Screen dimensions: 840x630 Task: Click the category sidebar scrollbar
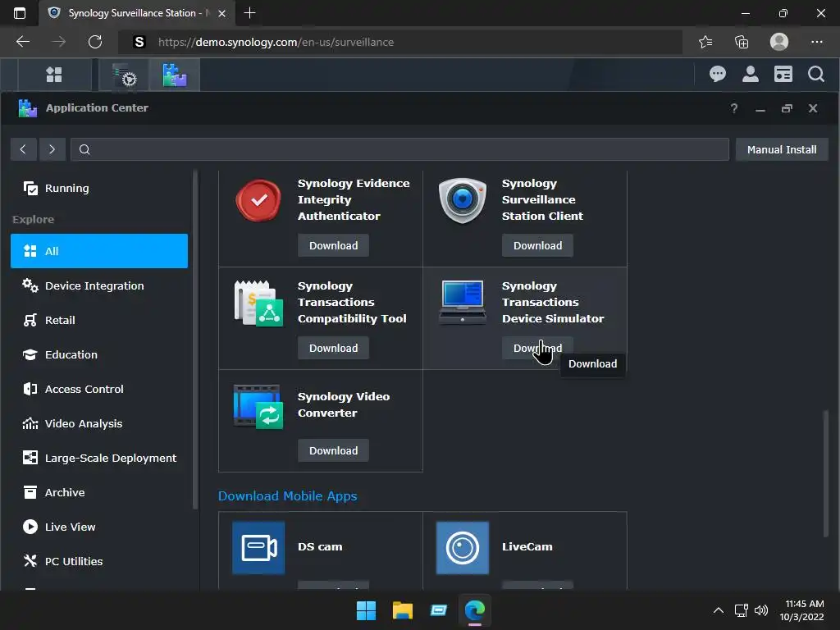click(x=195, y=340)
